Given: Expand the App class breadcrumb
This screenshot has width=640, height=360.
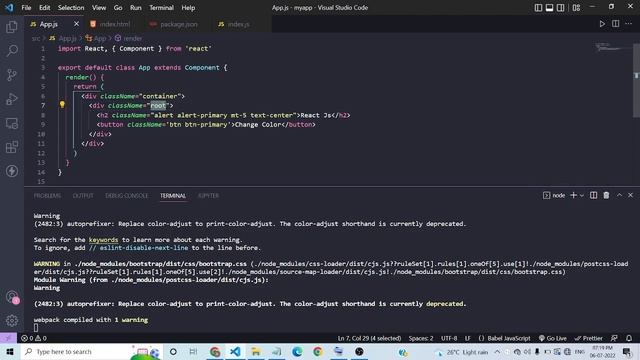Looking at the screenshot, I should pyautogui.click(x=96, y=38).
